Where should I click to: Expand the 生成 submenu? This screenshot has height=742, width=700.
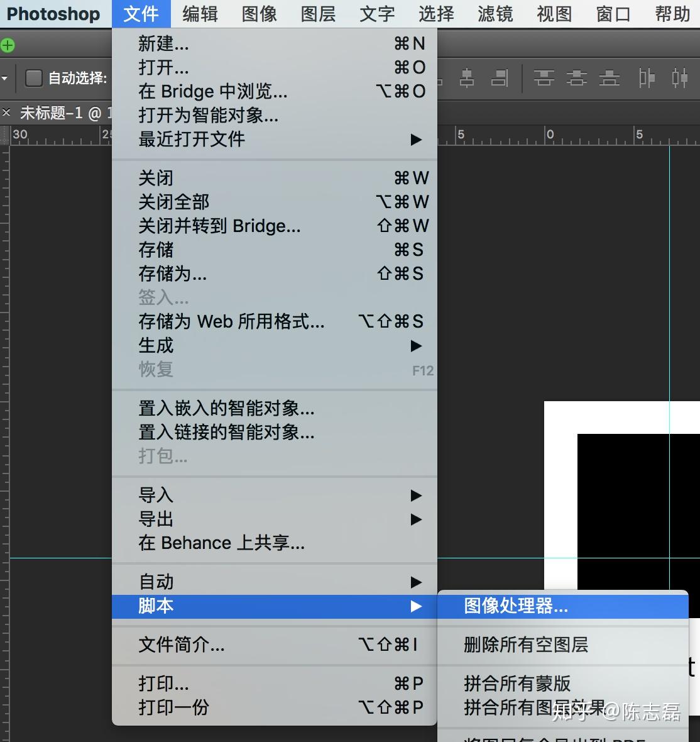[x=275, y=345]
